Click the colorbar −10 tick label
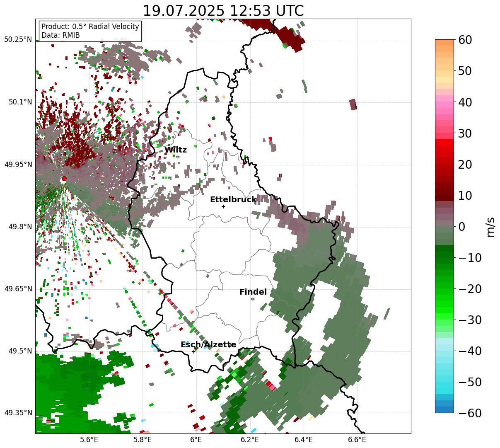Viewport: 500px width, 448px height. [470, 257]
